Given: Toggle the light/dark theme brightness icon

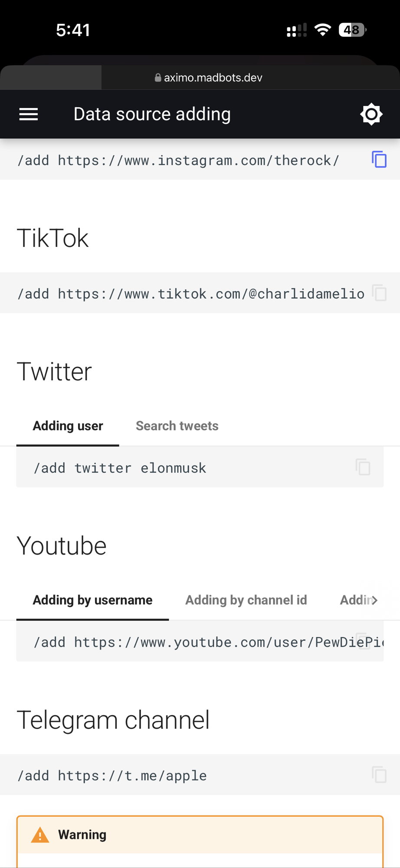Looking at the screenshot, I should pyautogui.click(x=371, y=114).
